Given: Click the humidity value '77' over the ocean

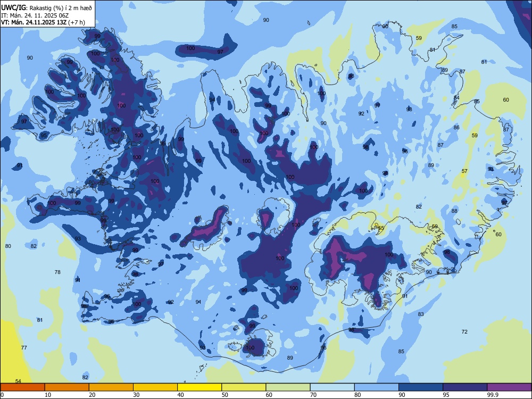Looking at the screenshot, I should pos(24,347).
